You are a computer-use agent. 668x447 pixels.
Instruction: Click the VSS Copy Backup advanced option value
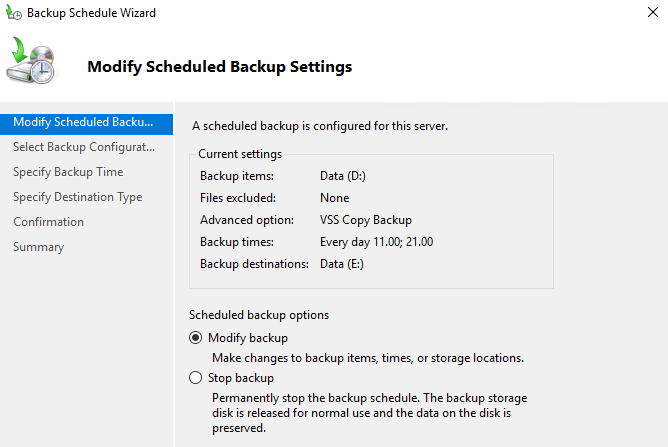(365, 220)
